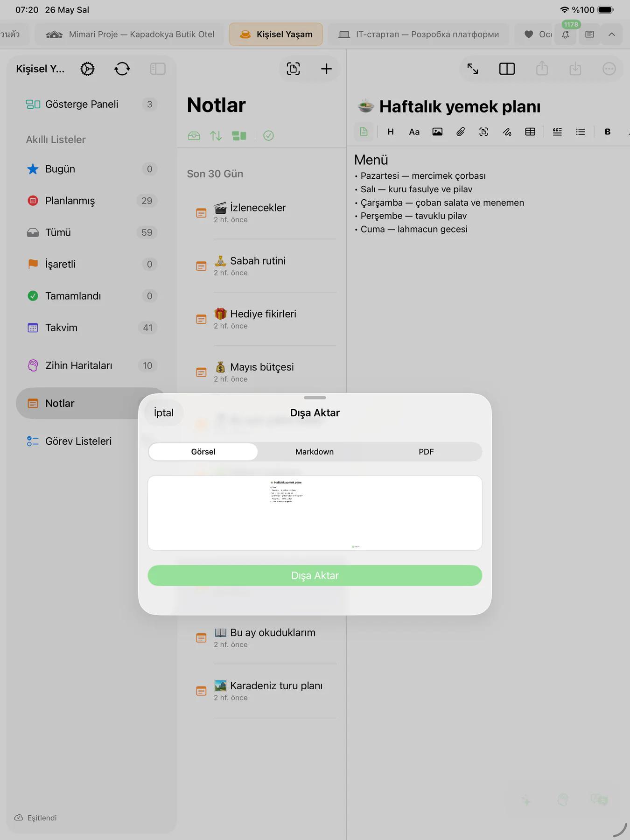Tap the sync arrows icon
Viewport: 630px width, 840px height.
point(122,69)
